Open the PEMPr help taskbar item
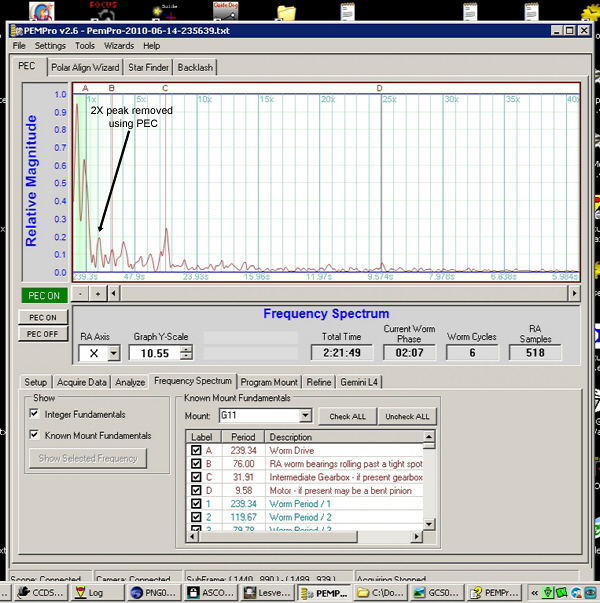 493,592
